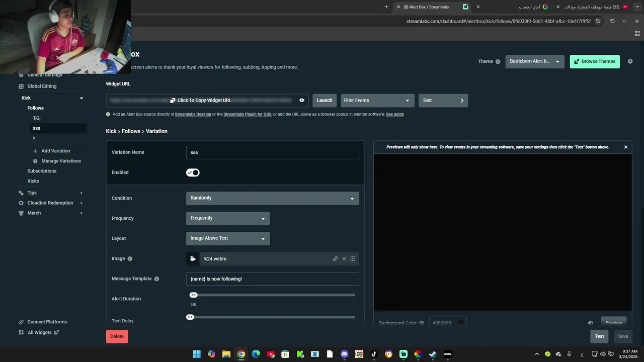
Task: Select the T,G, variation in sidebar
Action: click(x=37, y=118)
